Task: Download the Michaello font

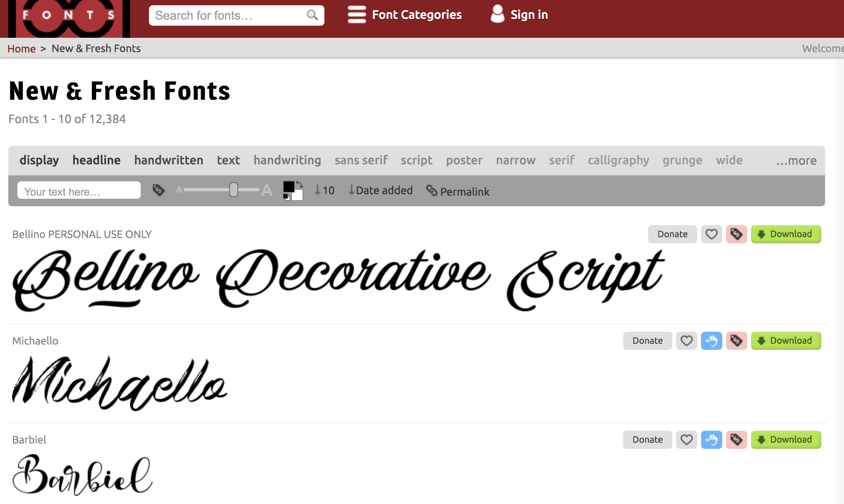Action: point(786,341)
